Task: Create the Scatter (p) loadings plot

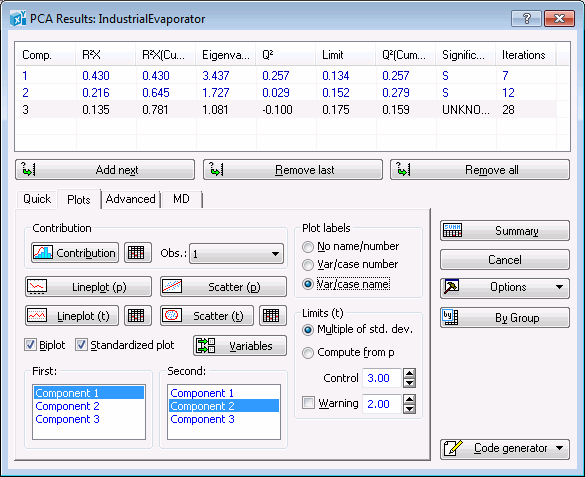Action: coord(223,287)
